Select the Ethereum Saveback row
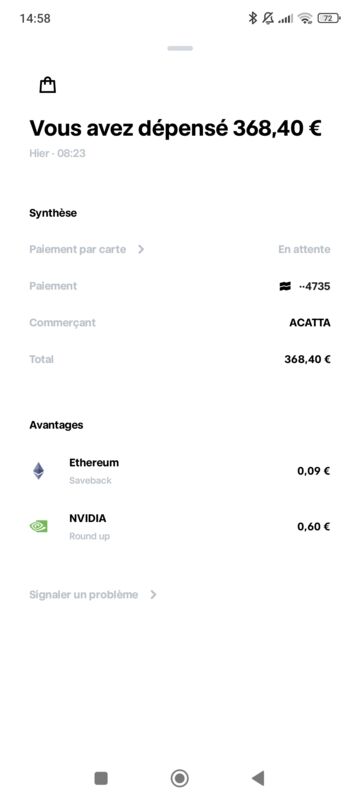Viewport: 360px width, 800px height. point(180,471)
